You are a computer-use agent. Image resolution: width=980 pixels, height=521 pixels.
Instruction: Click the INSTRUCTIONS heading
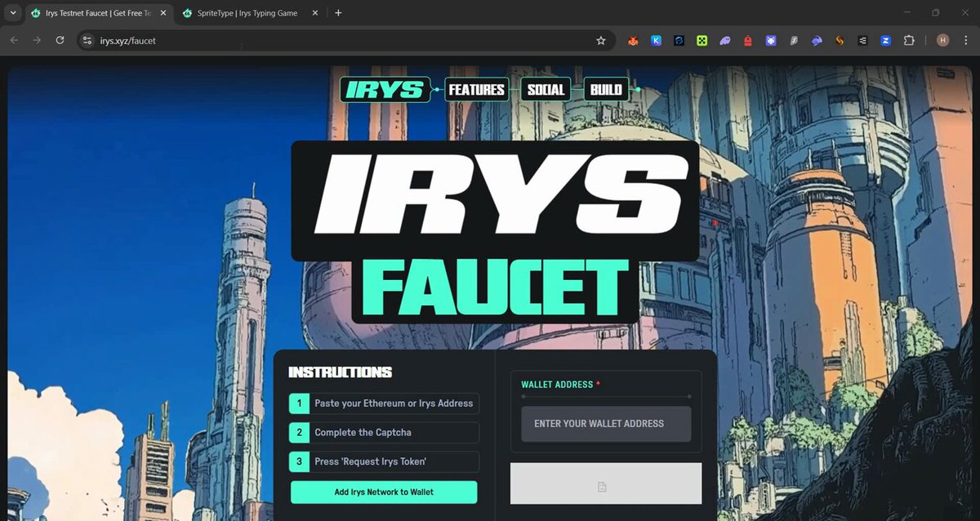pos(341,372)
